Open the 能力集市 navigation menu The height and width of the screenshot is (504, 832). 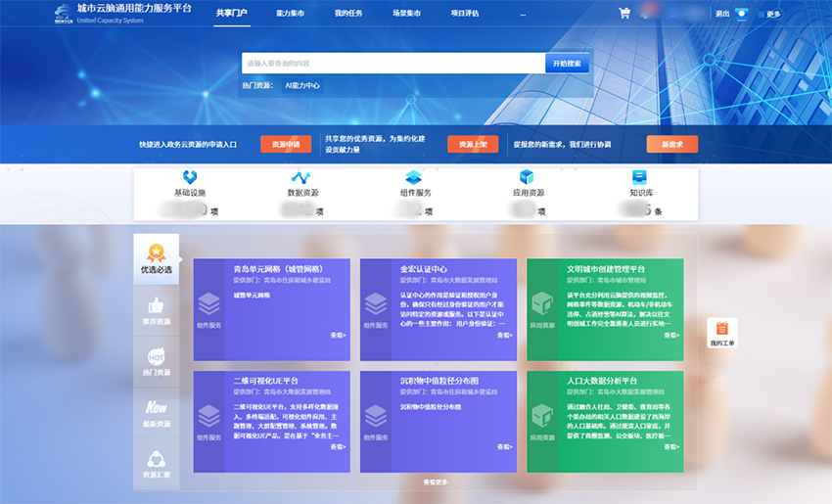tap(291, 14)
